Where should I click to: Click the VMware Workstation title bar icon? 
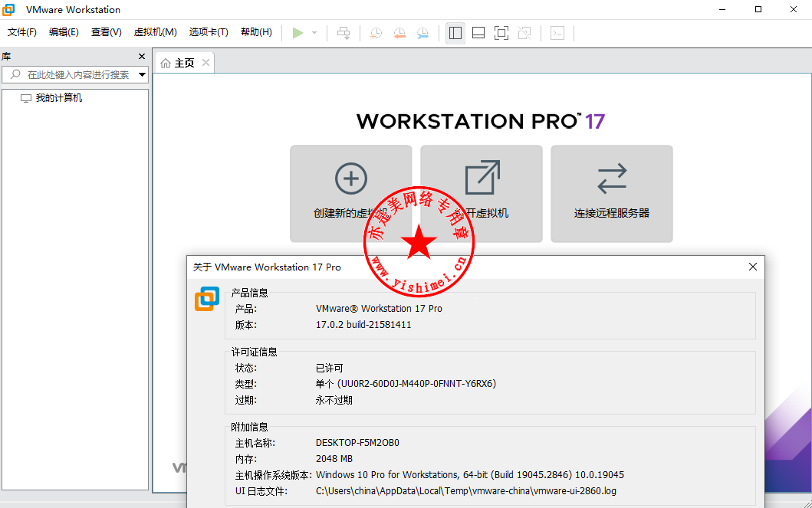[8, 9]
